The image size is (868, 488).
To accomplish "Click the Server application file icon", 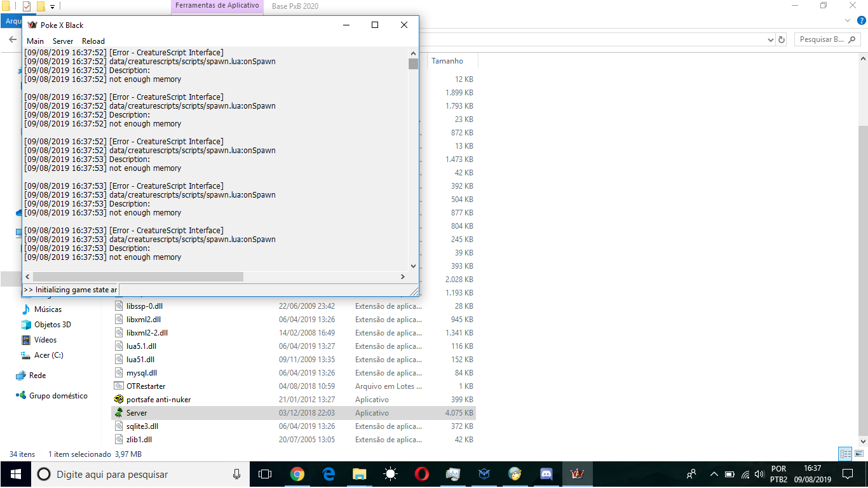I will pyautogui.click(x=119, y=413).
